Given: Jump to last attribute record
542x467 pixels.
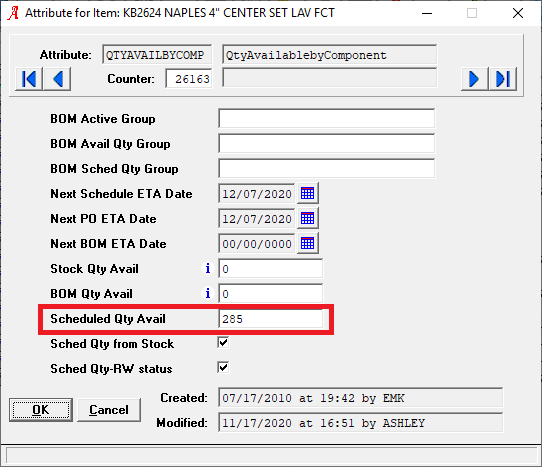Looking at the screenshot, I should [x=503, y=79].
